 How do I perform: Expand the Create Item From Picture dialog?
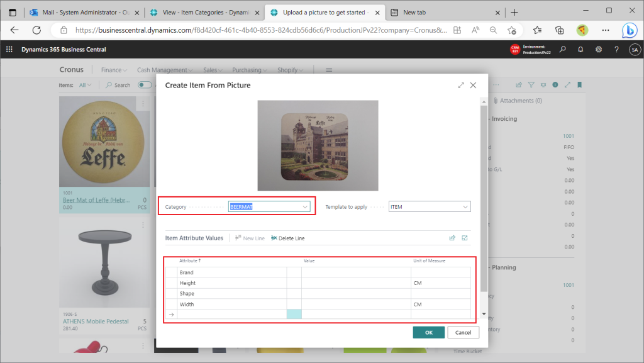pos(461,85)
